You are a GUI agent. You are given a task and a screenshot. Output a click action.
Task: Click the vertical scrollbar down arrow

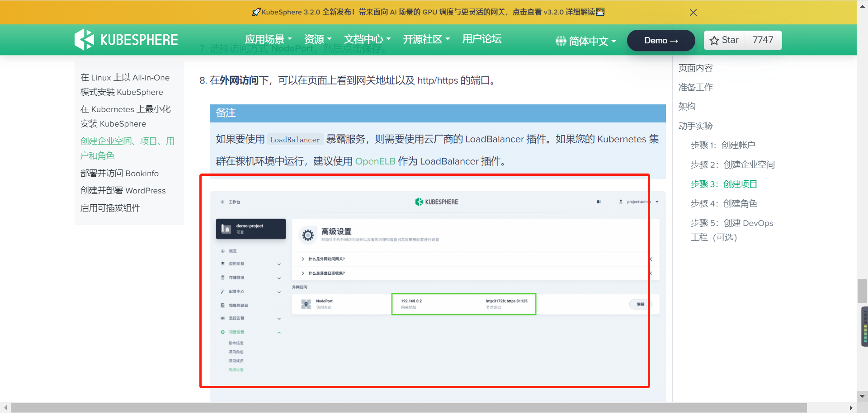pyautogui.click(x=862, y=396)
